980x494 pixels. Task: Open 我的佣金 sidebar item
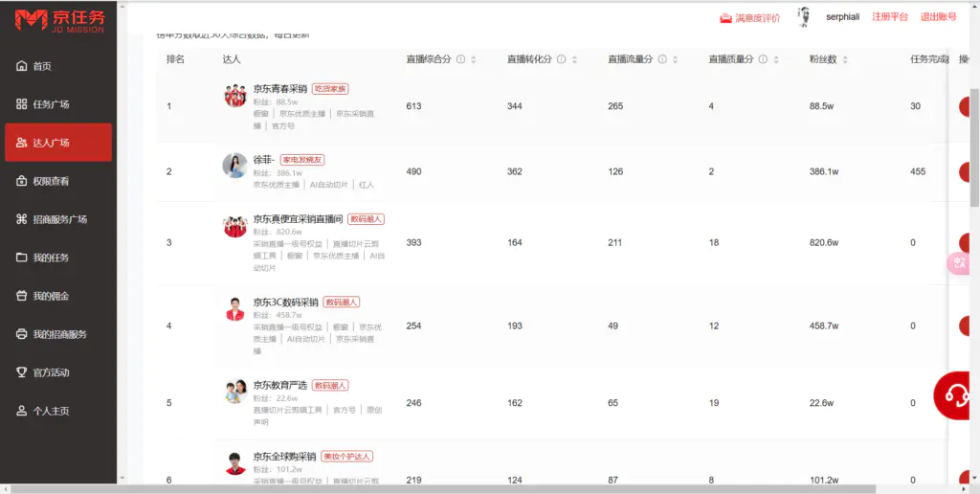(x=58, y=296)
